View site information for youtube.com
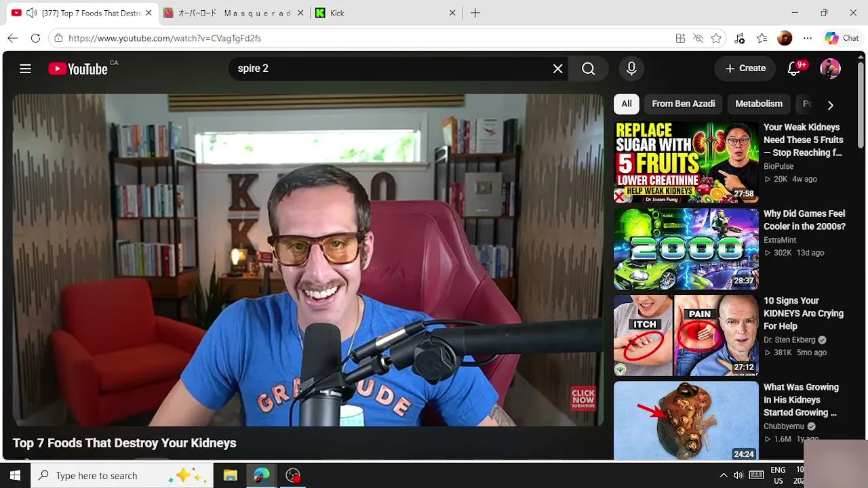 click(x=58, y=38)
